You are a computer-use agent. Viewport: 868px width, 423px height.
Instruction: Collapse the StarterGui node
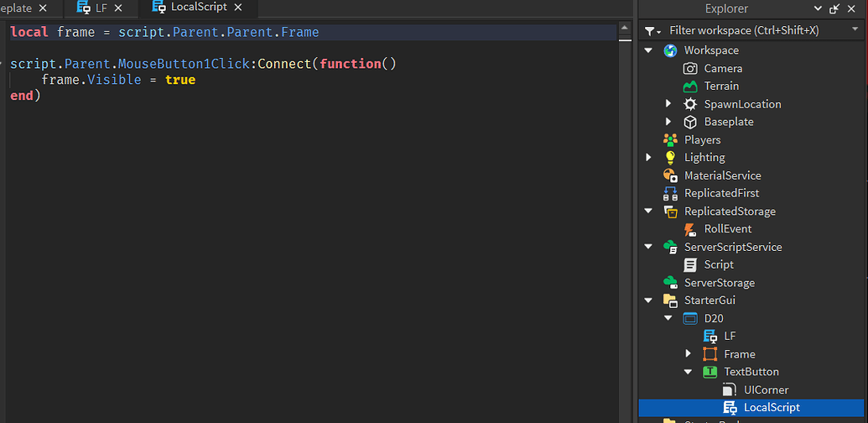tap(649, 300)
